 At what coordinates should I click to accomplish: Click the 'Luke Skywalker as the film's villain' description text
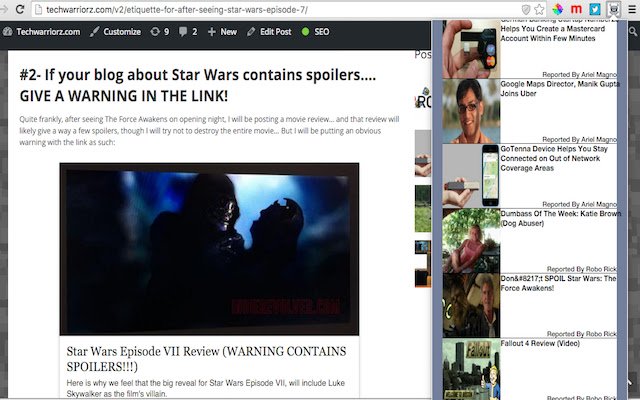tap(206, 388)
